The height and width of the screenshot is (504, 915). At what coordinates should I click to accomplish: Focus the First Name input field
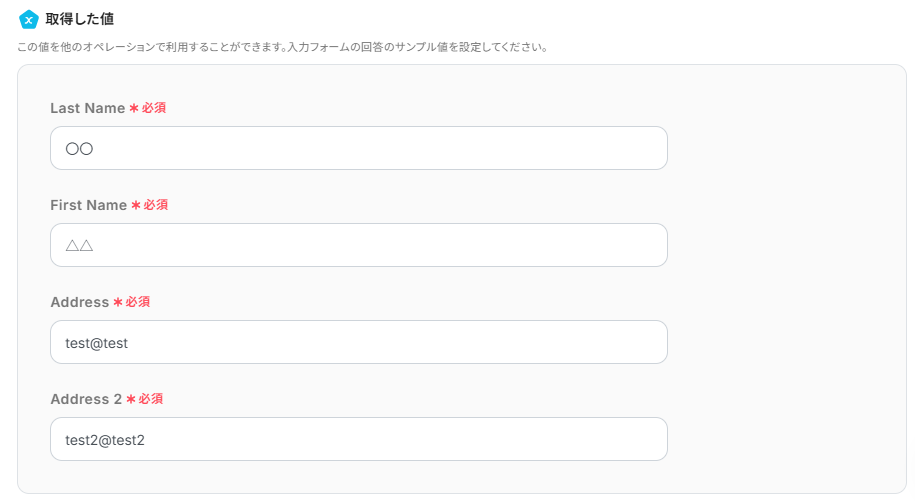coord(358,245)
